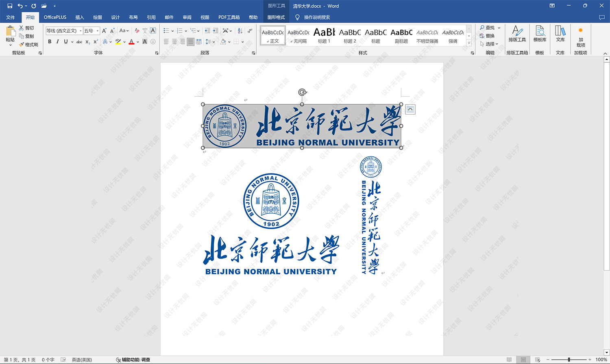Viewport: 610px width, 364px height.
Task: Click the Add-ins (加载项) icon
Action: coord(581,37)
